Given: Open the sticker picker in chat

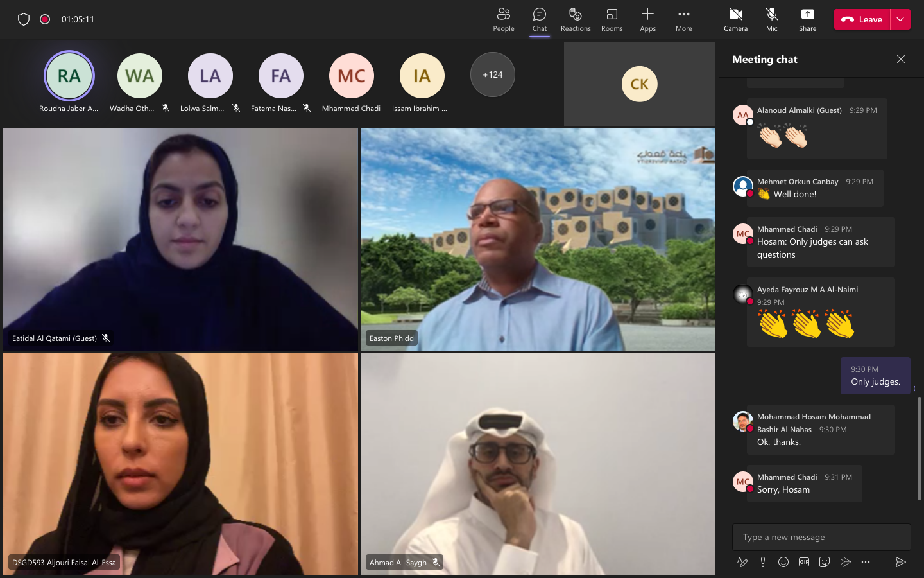Looking at the screenshot, I should pyautogui.click(x=825, y=562).
